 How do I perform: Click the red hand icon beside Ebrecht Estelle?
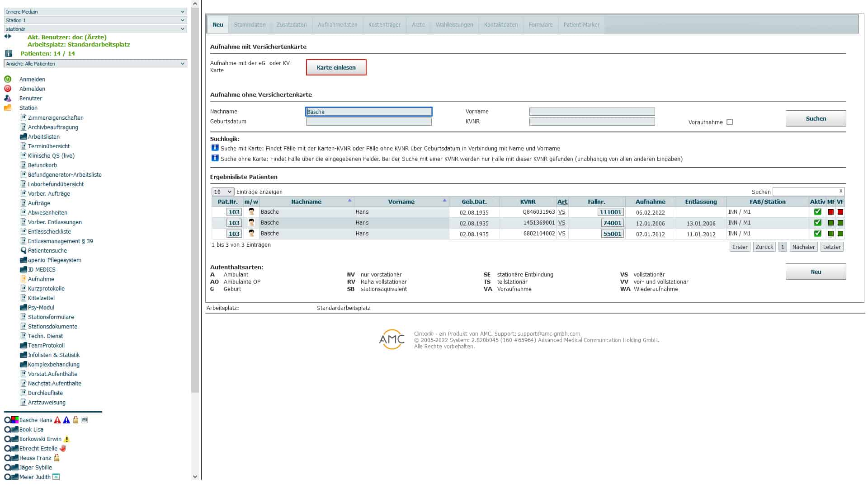[63, 449]
